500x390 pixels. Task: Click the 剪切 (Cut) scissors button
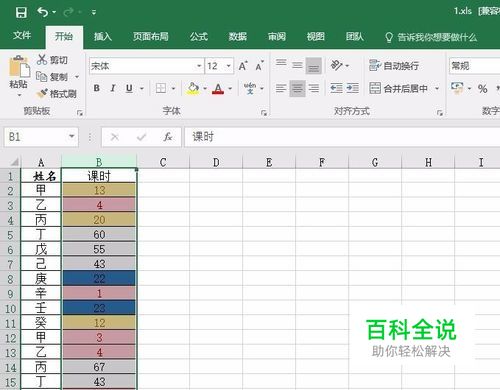pos(52,60)
